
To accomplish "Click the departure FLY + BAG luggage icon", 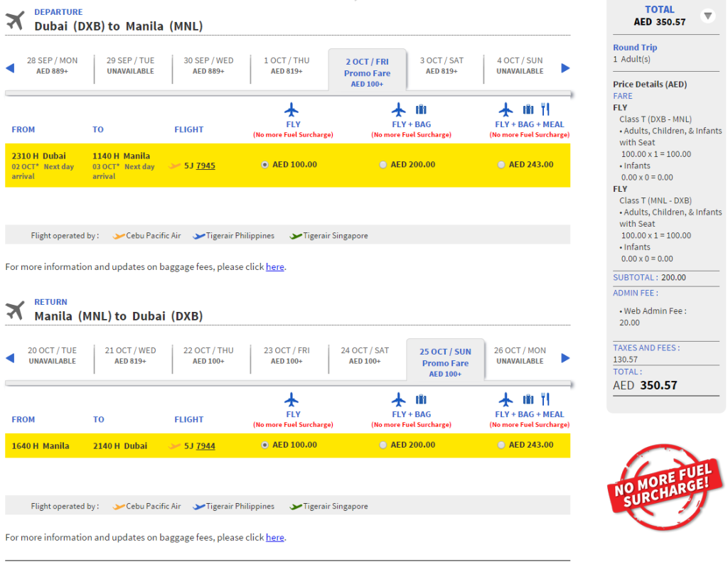I will click(x=421, y=109).
